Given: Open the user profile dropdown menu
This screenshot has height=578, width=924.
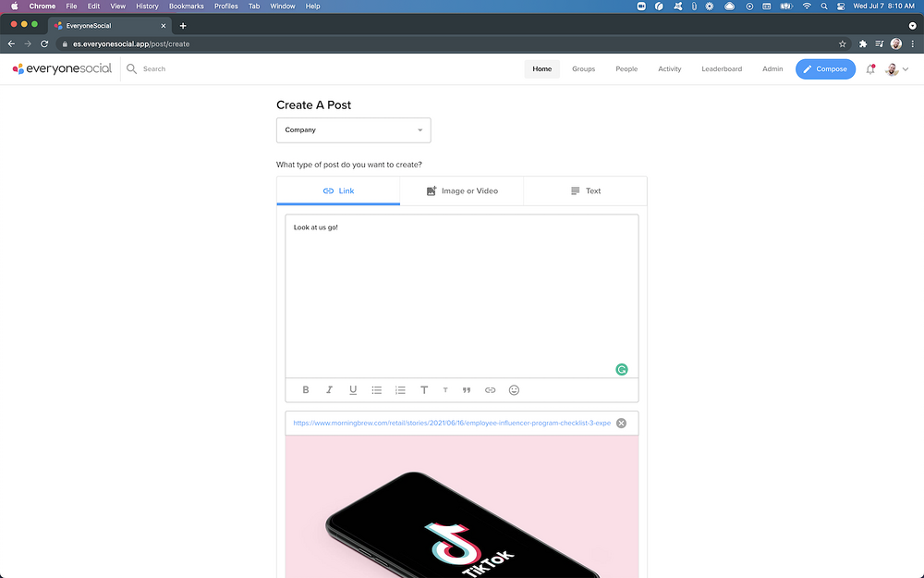Looking at the screenshot, I should [897, 69].
